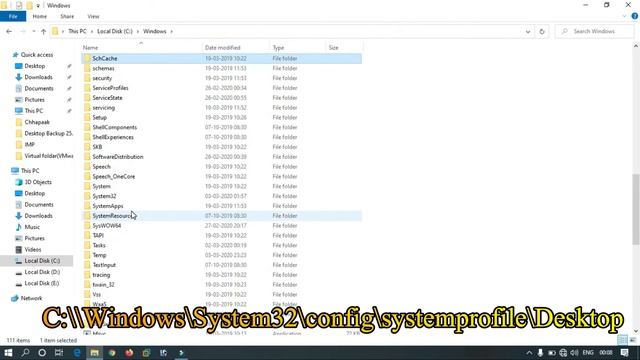Click the Temp folder icon

tap(87, 255)
